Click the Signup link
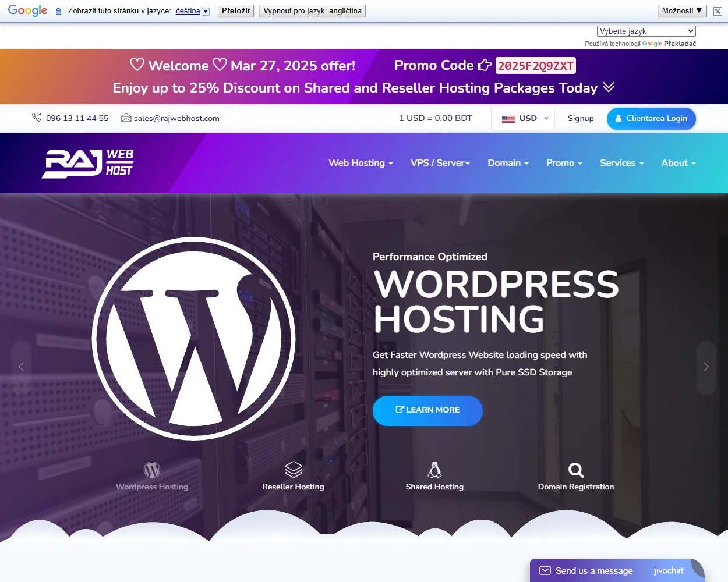728x582 pixels. [x=581, y=118]
